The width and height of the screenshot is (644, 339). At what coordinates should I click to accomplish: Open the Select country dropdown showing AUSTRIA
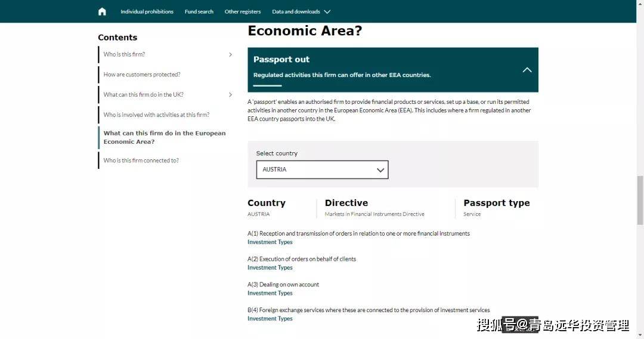coord(322,169)
